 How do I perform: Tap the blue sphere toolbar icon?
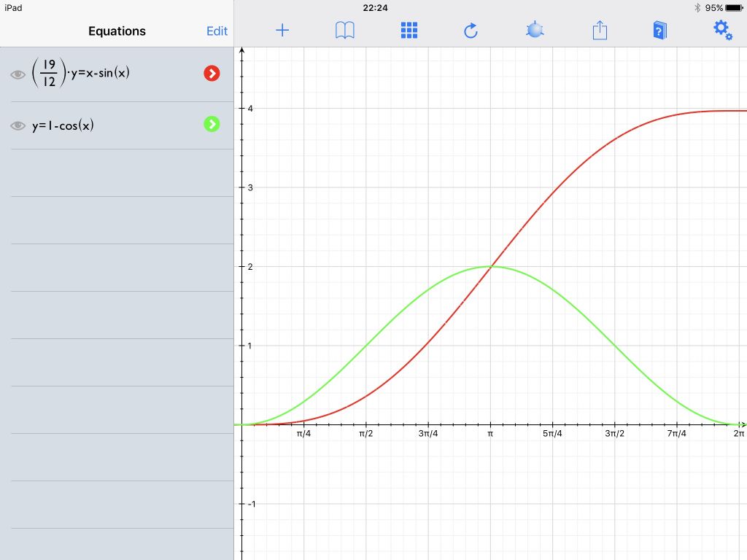click(x=535, y=30)
